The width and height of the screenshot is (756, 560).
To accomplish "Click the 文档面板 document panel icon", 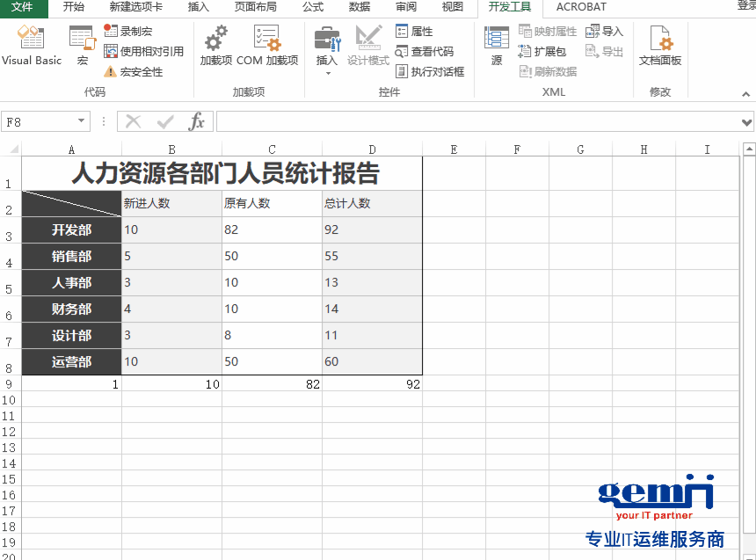I will [660, 45].
